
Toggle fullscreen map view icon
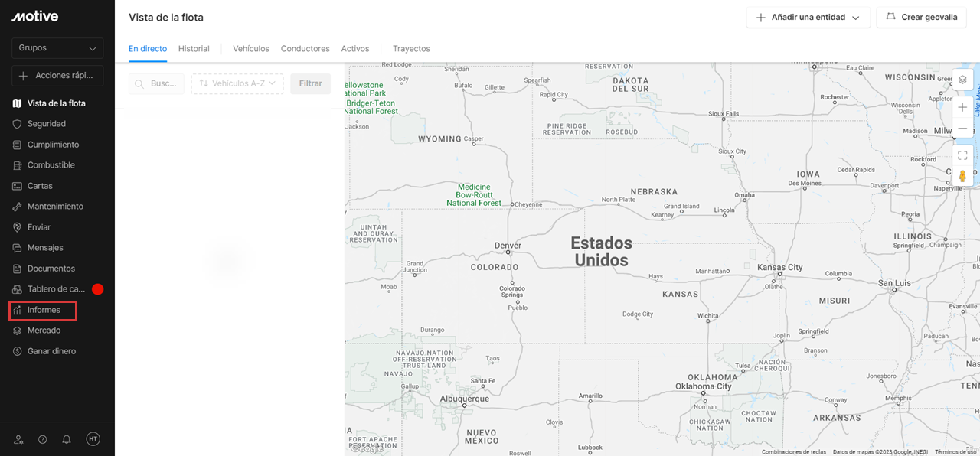pyautogui.click(x=962, y=155)
